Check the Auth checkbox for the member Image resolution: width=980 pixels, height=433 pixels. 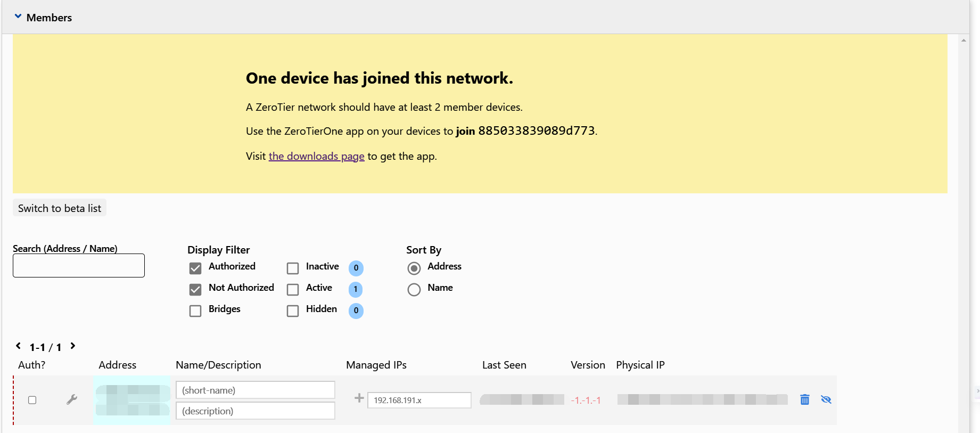[32, 400]
